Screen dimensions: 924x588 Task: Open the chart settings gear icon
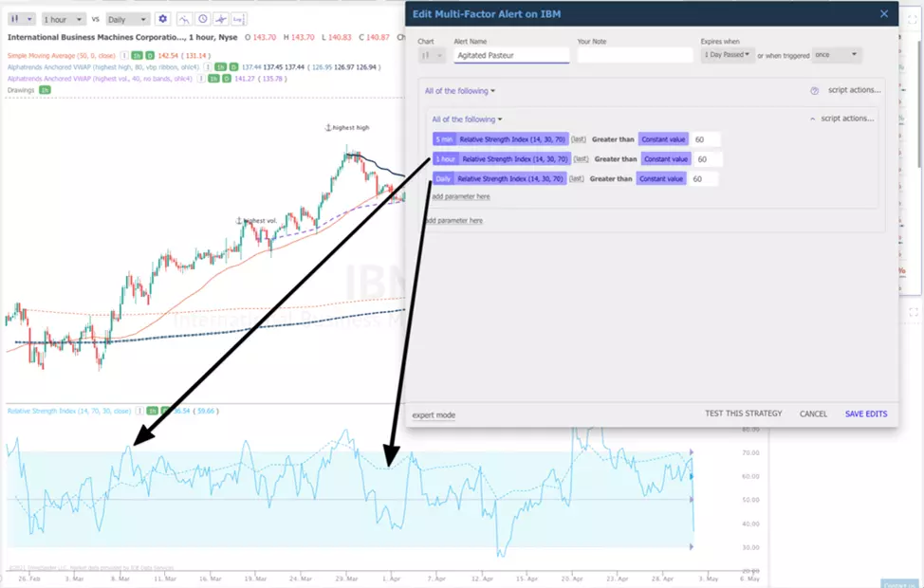(x=163, y=19)
